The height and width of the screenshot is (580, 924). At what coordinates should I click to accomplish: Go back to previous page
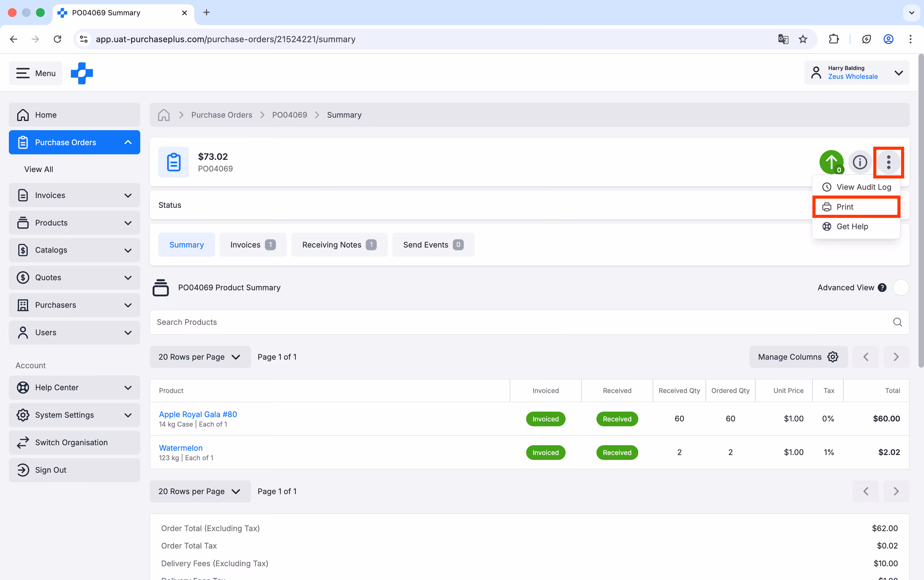(14, 39)
